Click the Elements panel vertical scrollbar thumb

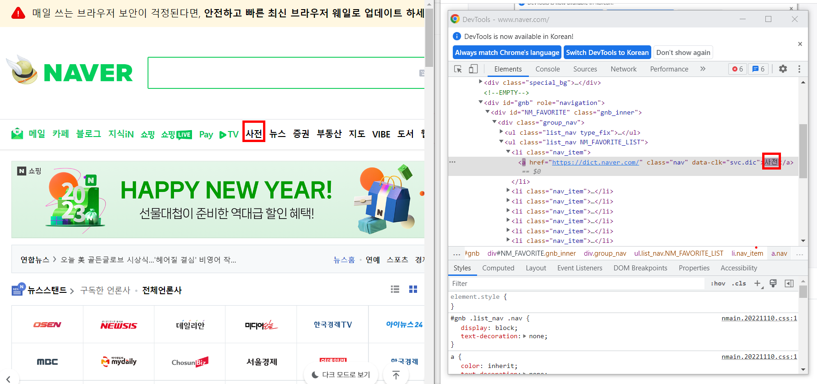click(803, 151)
